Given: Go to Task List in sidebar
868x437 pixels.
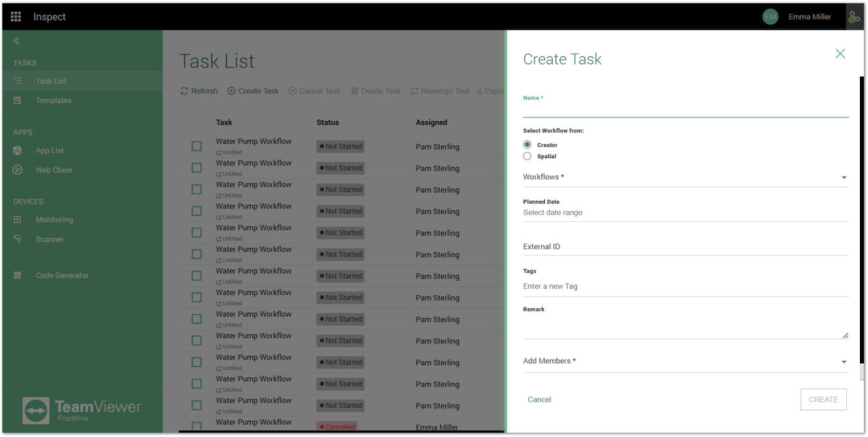Looking at the screenshot, I should point(51,81).
